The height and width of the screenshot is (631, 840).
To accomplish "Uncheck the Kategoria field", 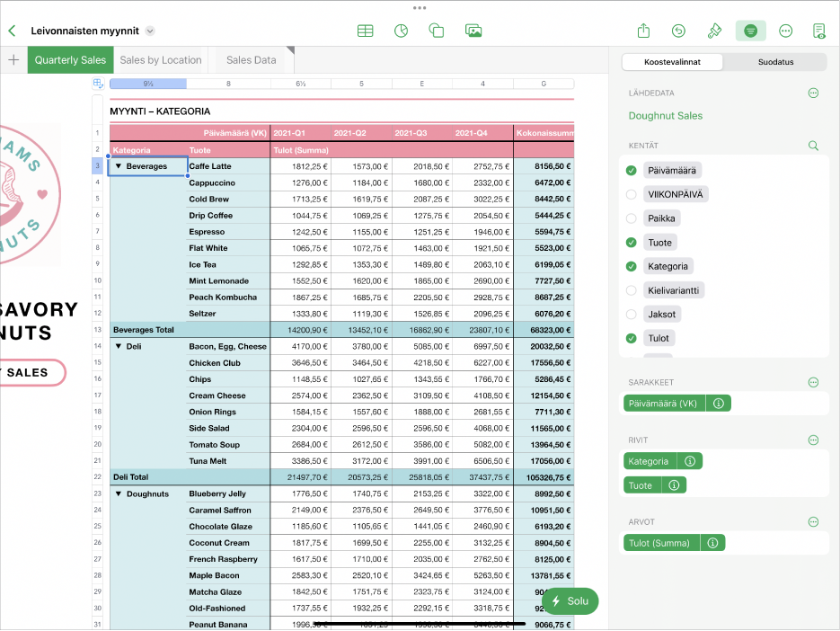I will pyautogui.click(x=631, y=266).
